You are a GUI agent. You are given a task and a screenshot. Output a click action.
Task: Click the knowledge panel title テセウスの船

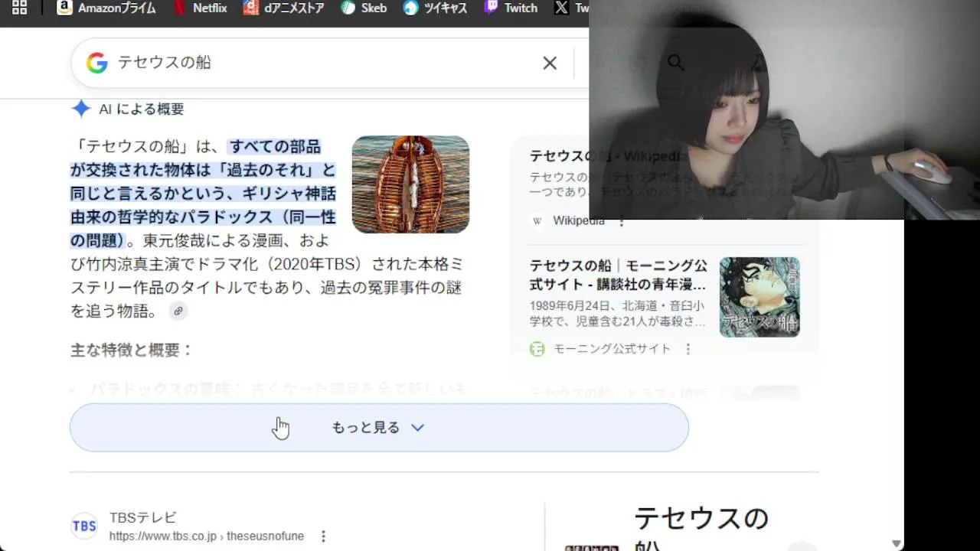tap(701, 528)
